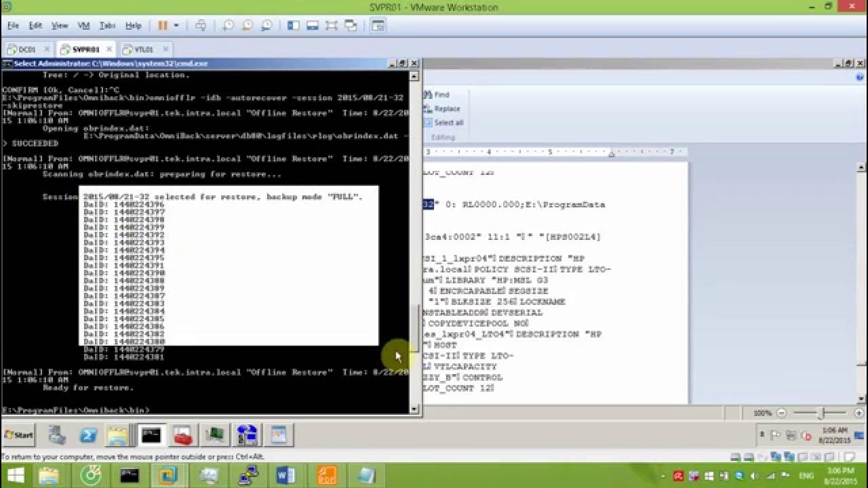Toggle the library sidebar view icon

(294, 26)
